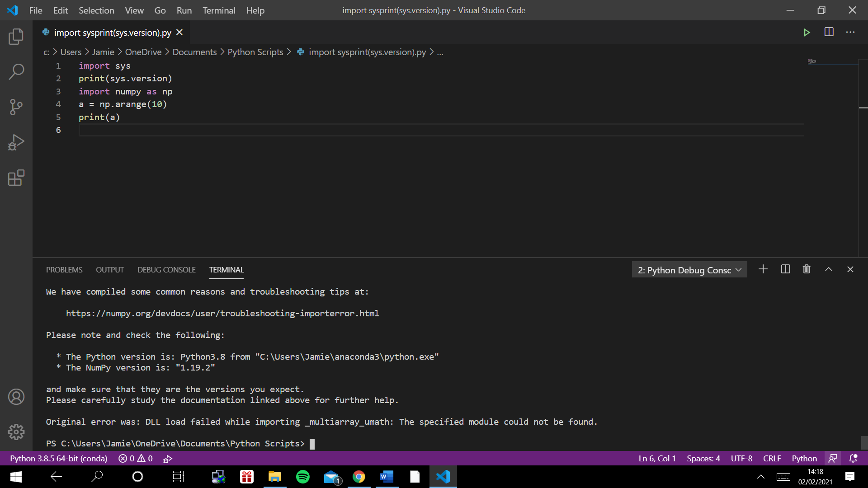Screen dimensions: 868x488
Task: Change indentation via Spaces: 4
Action: click(x=703, y=458)
